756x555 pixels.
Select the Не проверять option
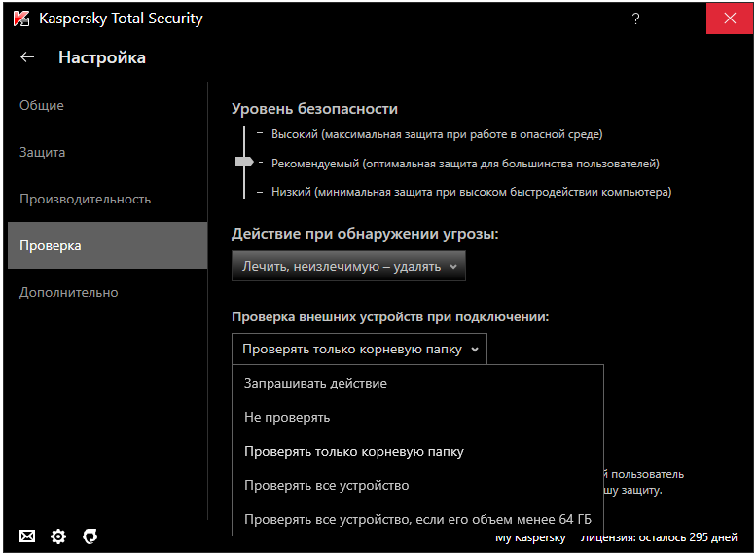coord(287,417)
